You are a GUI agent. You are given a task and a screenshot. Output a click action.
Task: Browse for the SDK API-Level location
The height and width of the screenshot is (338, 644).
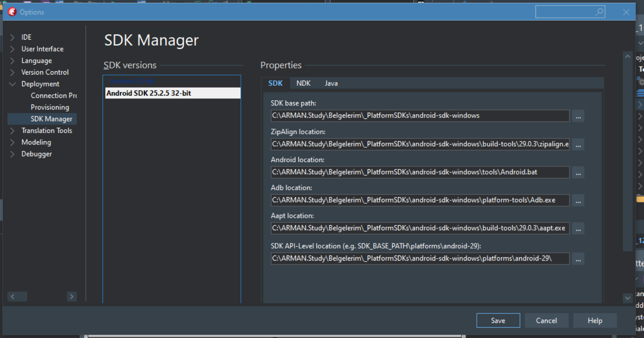pyautogui.click(x=578, y=258)
